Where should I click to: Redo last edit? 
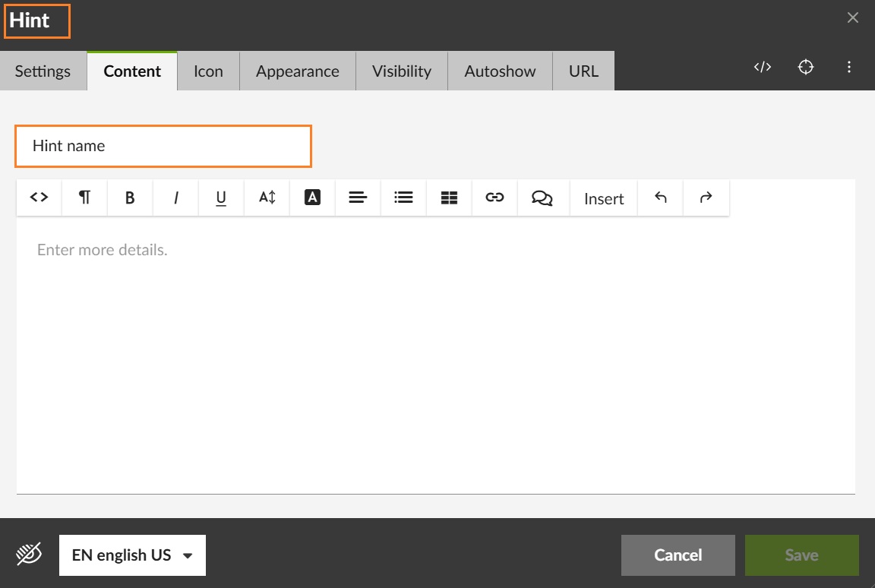click(706, 198)
